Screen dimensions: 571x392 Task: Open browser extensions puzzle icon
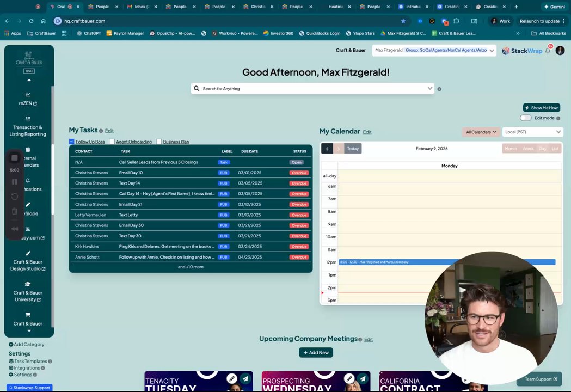[x=456, y=21]
